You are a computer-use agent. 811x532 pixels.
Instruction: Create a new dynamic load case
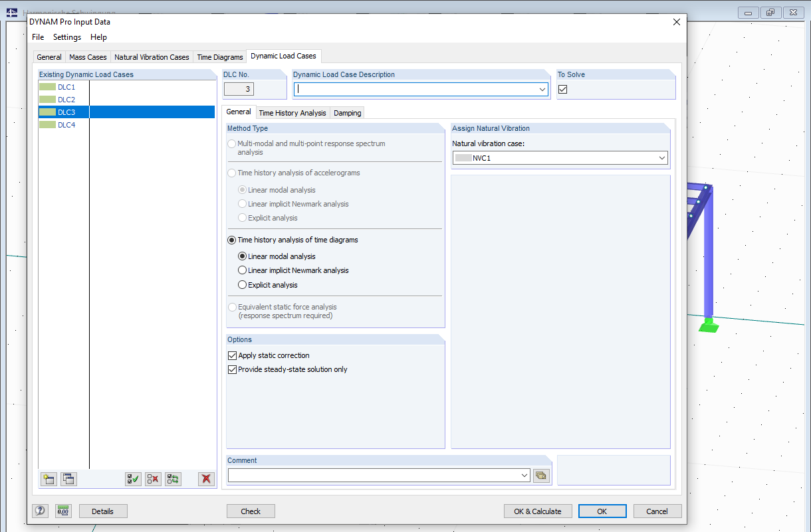pyautogui.click(x=48, y=479)
